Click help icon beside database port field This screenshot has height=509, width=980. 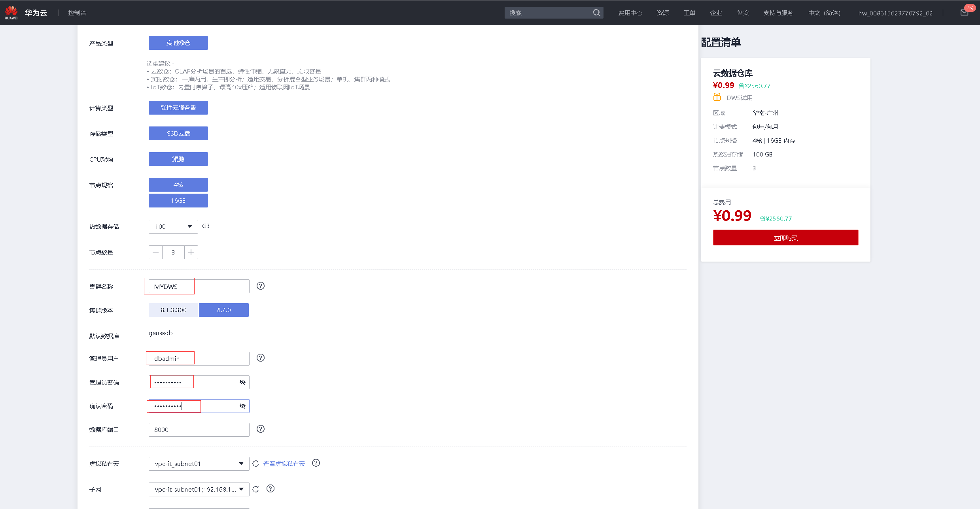260,429
